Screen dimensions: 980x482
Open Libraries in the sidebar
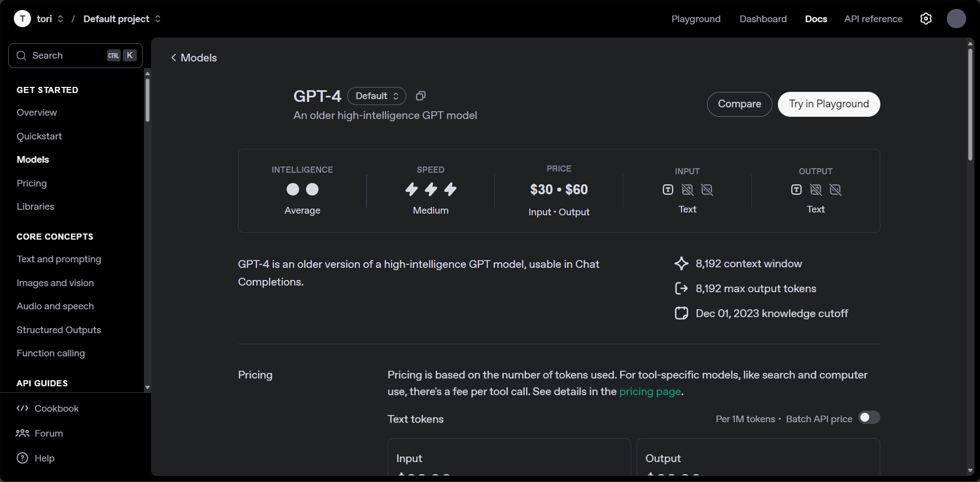point(35,206)
